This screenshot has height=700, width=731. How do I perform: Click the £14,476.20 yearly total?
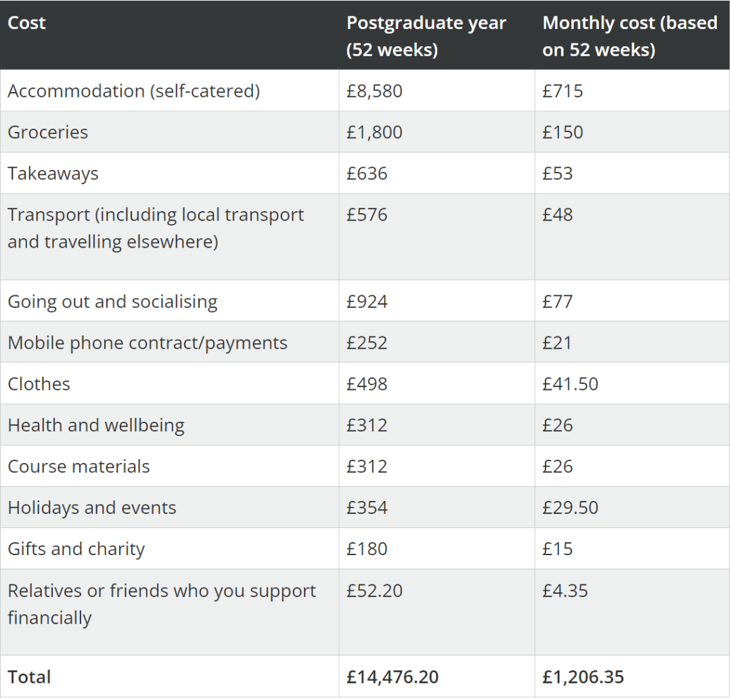(x=393, y=677)
